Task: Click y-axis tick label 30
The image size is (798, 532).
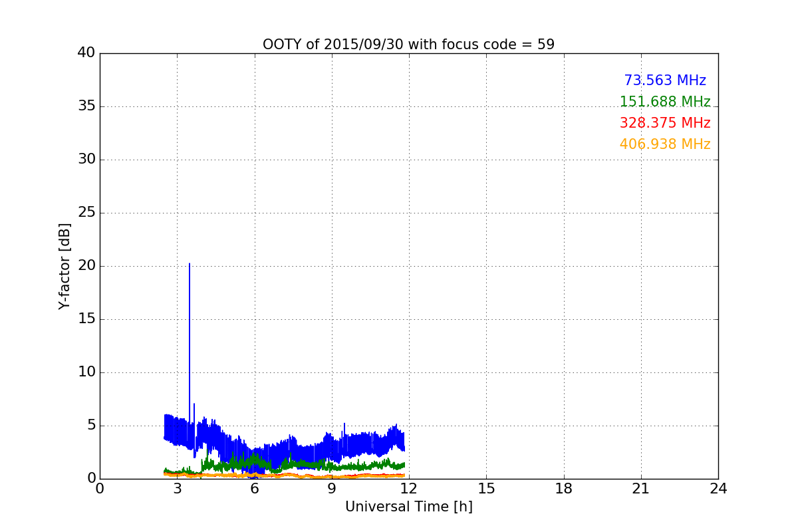Action: coord(86,160)
